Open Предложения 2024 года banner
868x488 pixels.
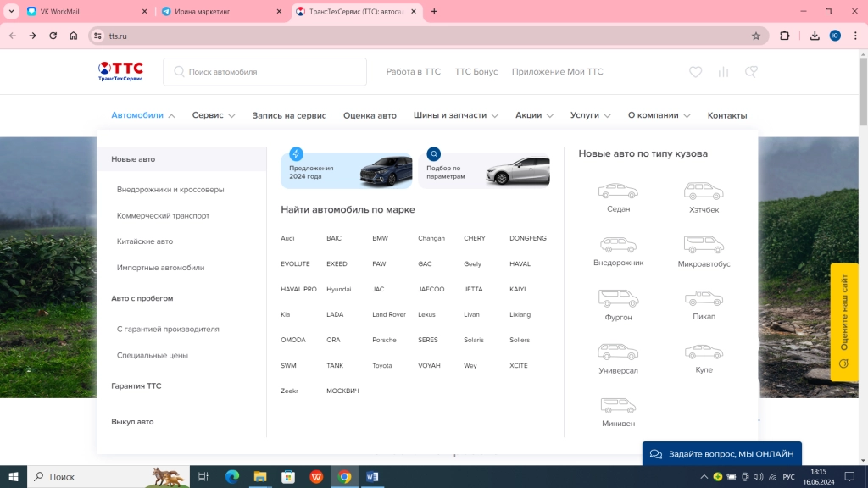[x=347, y=171]
